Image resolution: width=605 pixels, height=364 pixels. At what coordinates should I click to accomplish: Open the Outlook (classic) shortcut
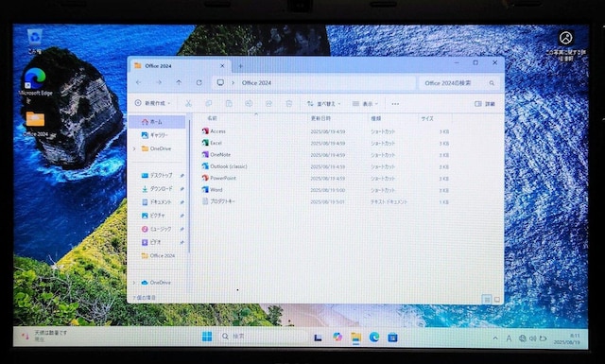pyautogui.click(x=224, y=166)
